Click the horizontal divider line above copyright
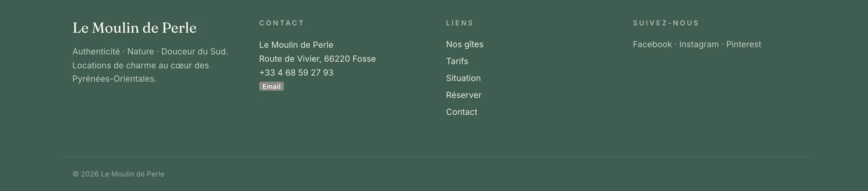This screenshot has height=191, width=868. tap(434, 157)
